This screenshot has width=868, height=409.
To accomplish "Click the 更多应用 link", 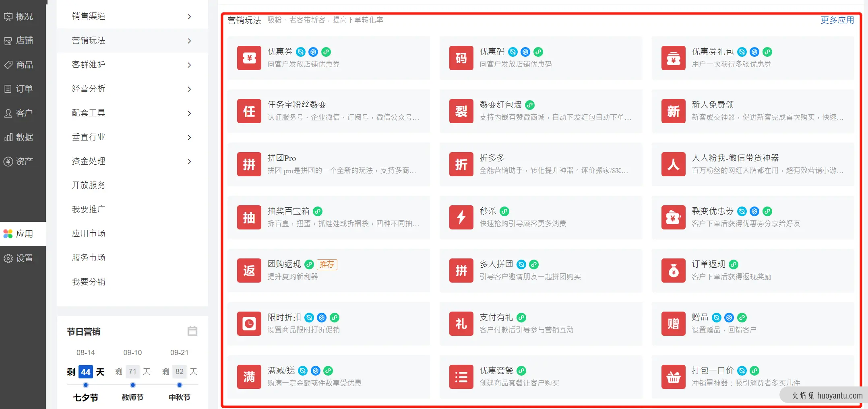I will [x=837, y=20].
